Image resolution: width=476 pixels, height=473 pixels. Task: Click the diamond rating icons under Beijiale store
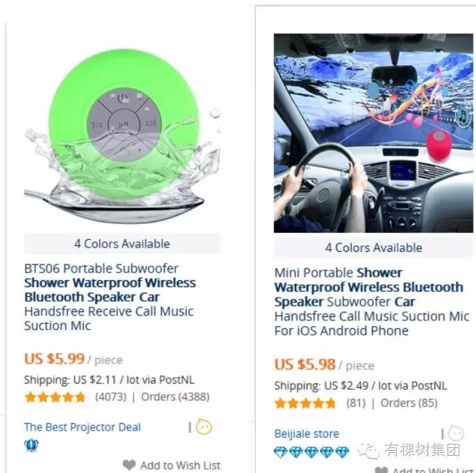coord(311,452)
